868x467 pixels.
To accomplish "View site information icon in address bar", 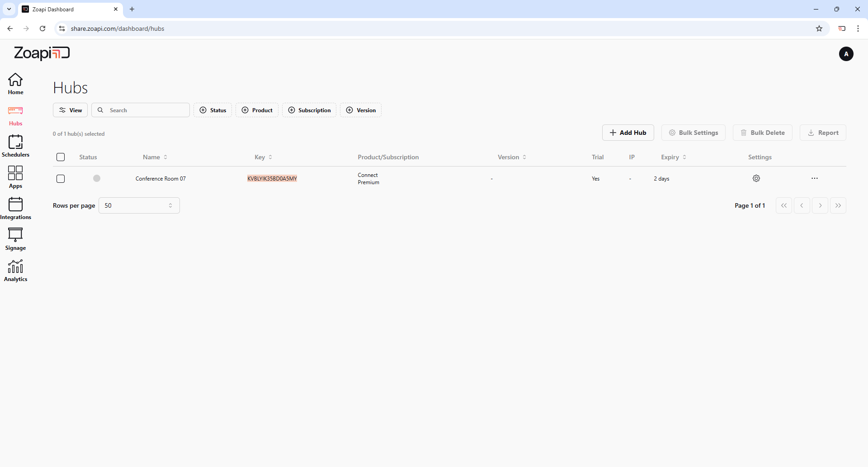I will tap(62, 29).
